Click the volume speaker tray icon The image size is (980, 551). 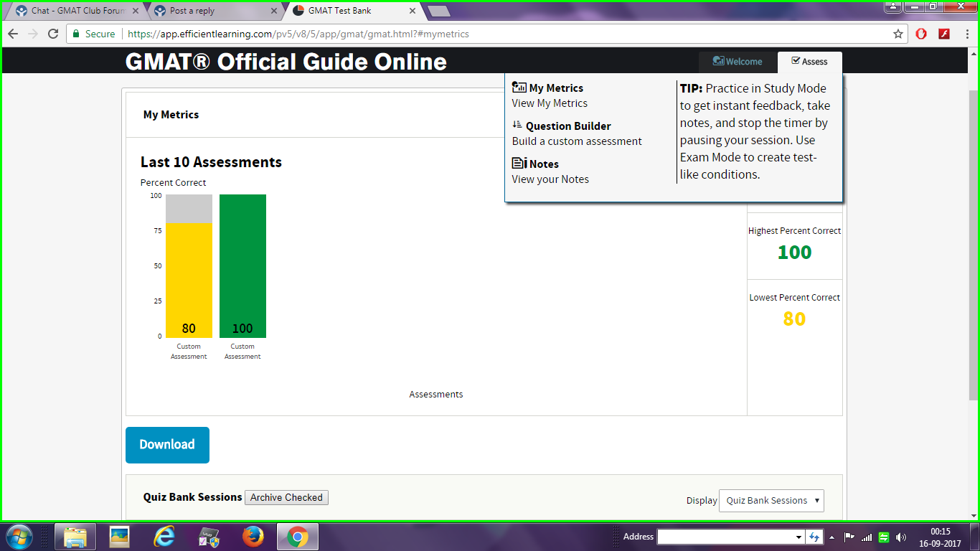point(901,537)
